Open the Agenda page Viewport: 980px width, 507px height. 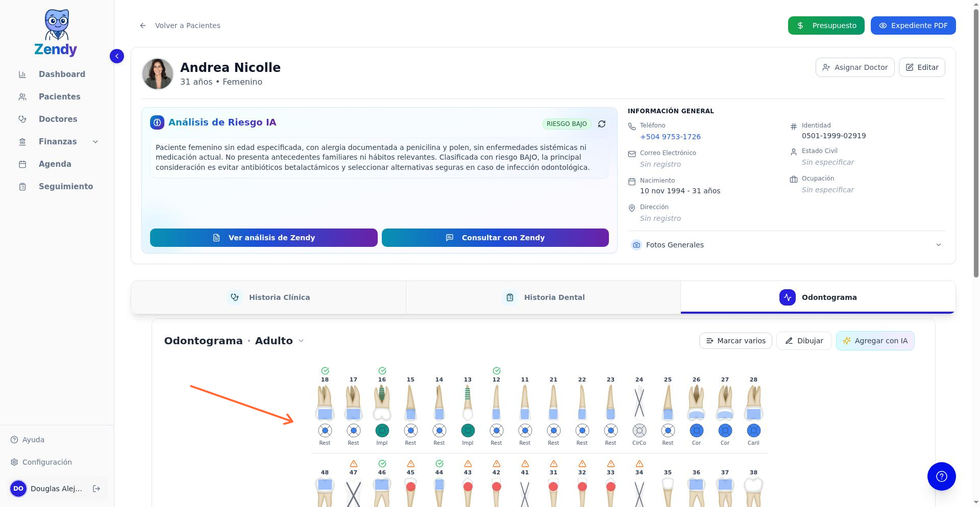pos(55,164)
